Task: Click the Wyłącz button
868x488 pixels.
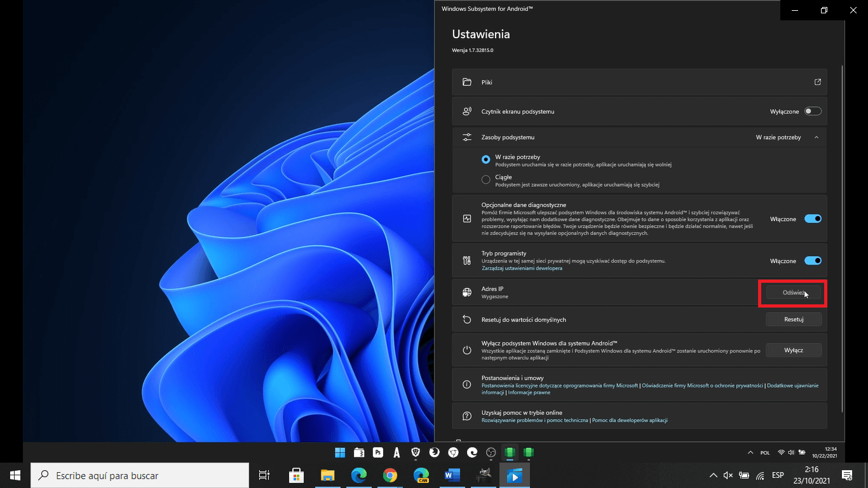Action: [794, 350]
